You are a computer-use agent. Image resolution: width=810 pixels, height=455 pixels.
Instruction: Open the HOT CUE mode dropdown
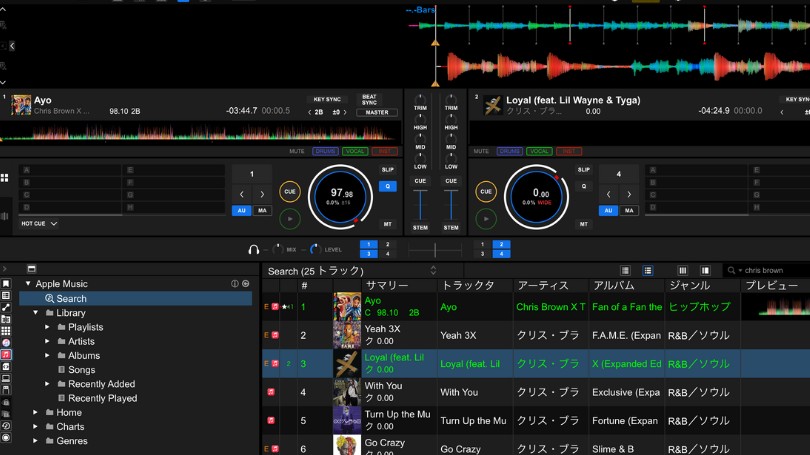point(39,224)
